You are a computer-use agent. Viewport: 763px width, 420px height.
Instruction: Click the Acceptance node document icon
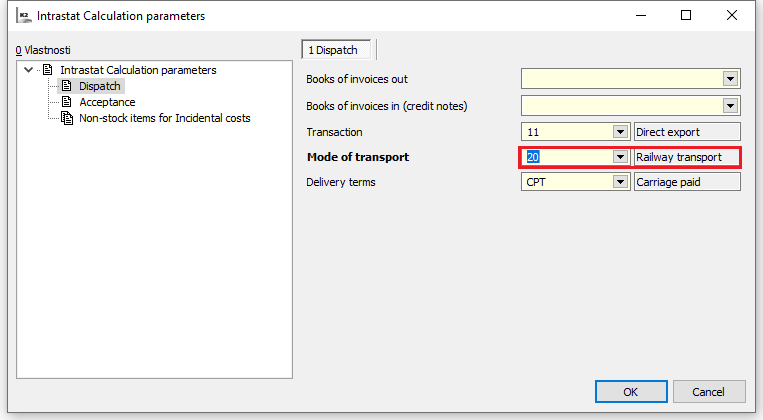(67, 102)
